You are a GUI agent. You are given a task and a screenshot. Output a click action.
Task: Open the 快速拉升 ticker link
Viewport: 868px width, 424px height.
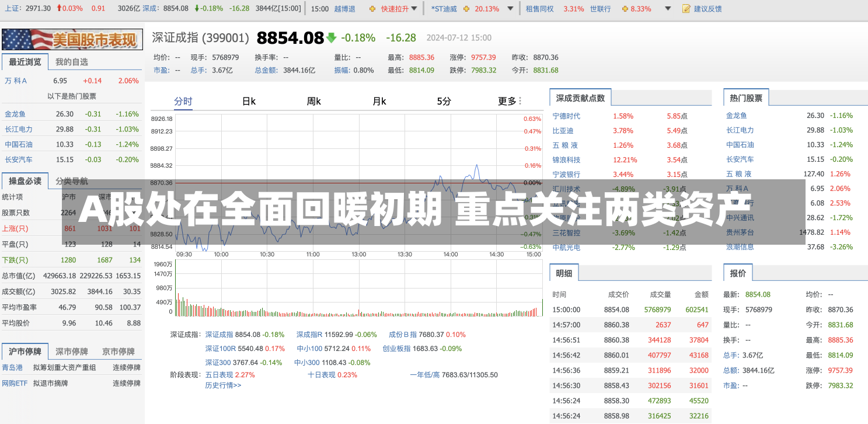pos(395,9)
